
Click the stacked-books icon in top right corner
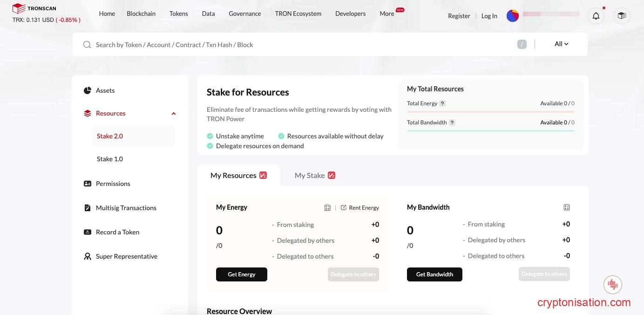(622, 16)
